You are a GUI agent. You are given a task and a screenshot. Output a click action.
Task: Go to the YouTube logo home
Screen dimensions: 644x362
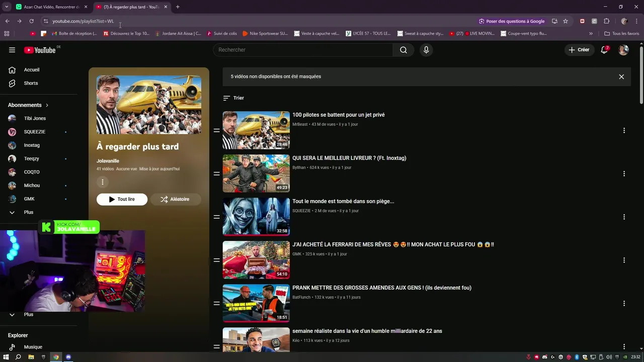tap(40, 50)
